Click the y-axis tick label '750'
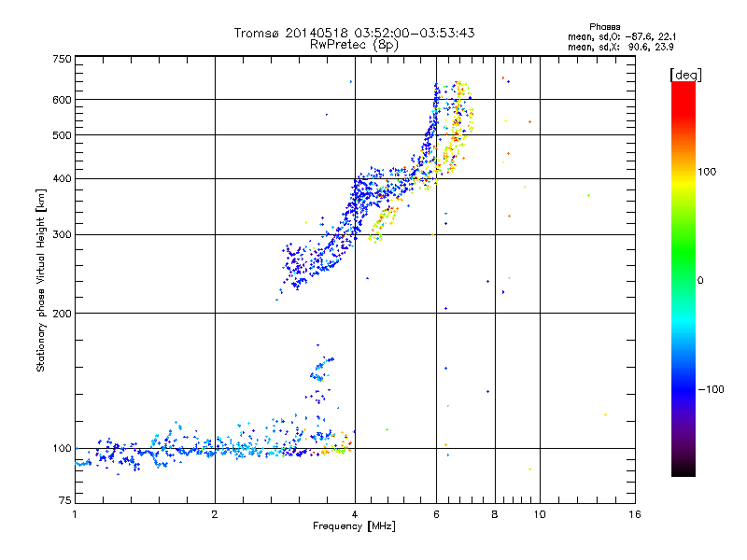 click(62, 59)
